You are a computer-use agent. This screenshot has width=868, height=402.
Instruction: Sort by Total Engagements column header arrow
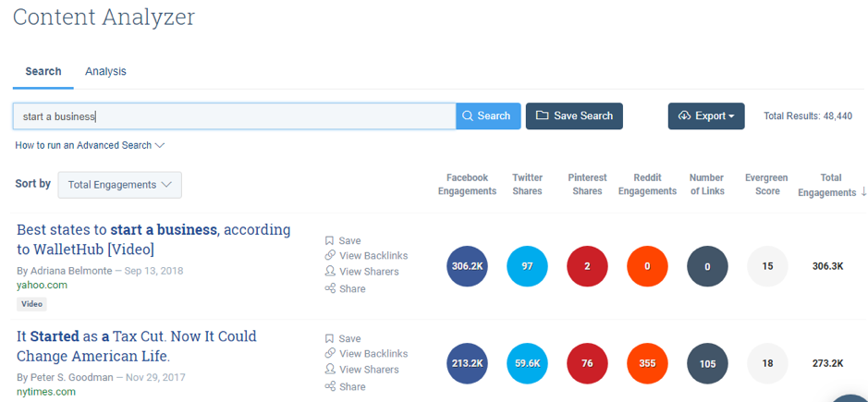click(863, 193)
